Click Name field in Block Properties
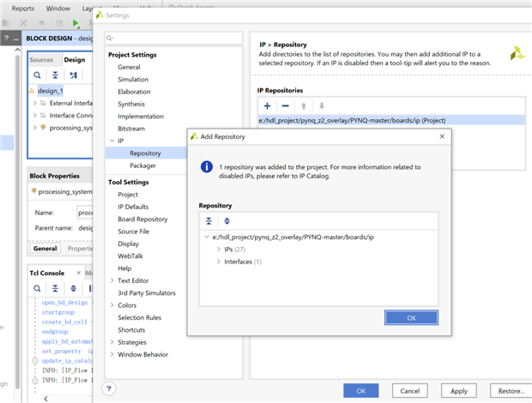Image resolution: width=532 pixels, height=403 pixels. (85, 213)
